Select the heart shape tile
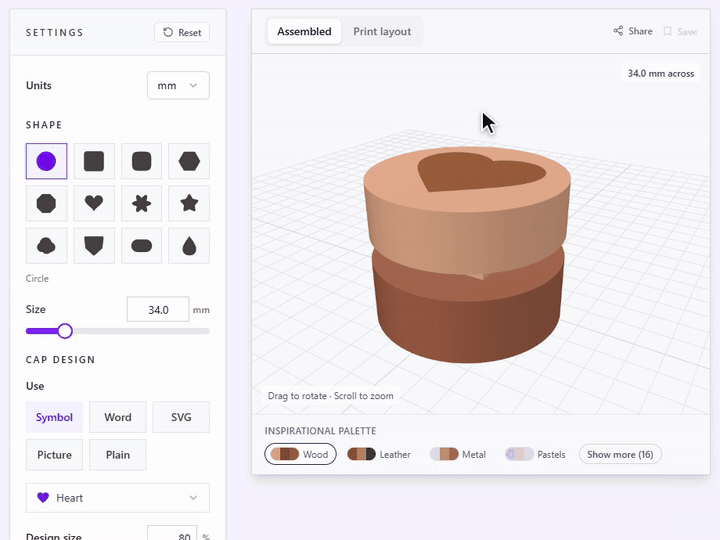The image size is (720, 540). 94,203
